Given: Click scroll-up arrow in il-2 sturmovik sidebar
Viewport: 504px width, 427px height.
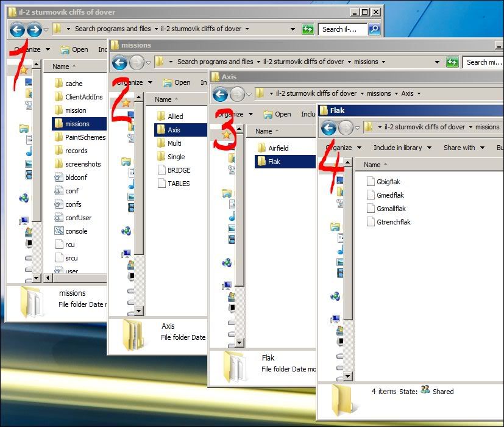Looking at the screenshot, I should tap(36, 64).
